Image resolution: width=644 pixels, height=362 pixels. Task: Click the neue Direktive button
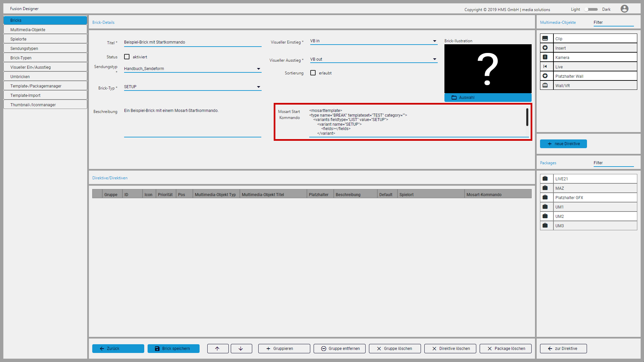563,144
